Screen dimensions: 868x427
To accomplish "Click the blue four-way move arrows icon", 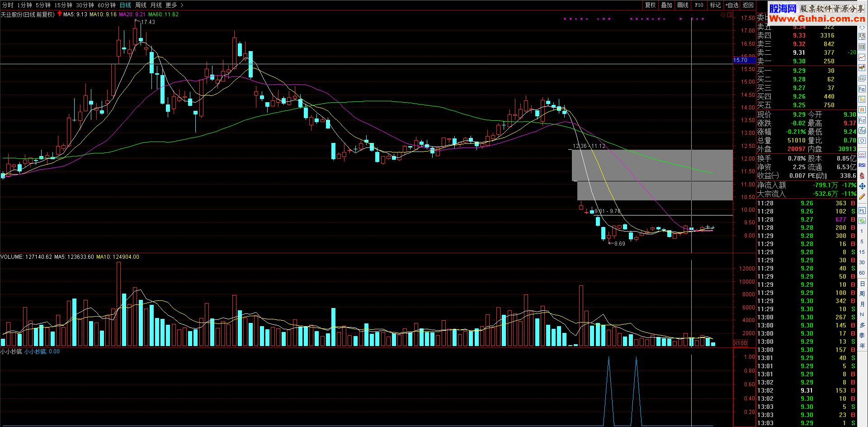I will click(x=862, y=186).
